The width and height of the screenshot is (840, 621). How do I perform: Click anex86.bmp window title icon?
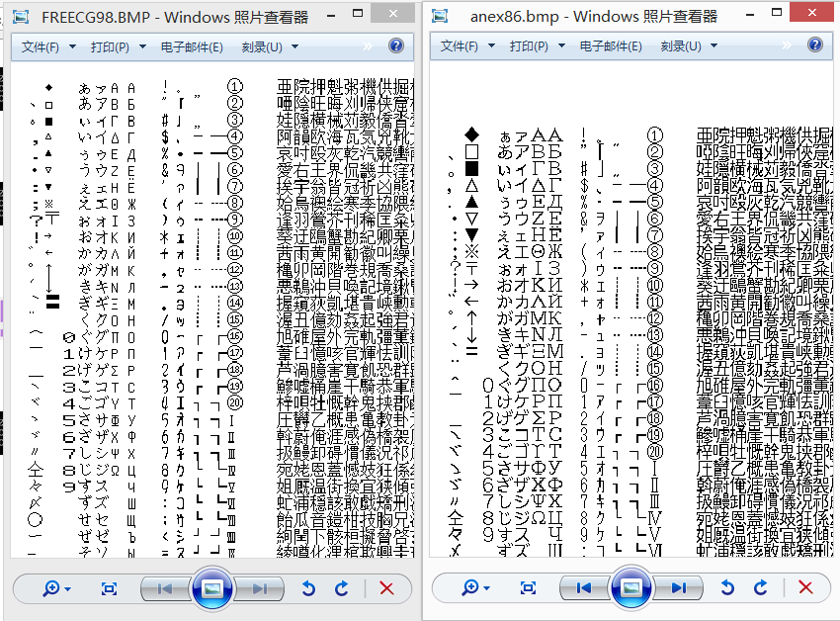click(x=440, y=16)
